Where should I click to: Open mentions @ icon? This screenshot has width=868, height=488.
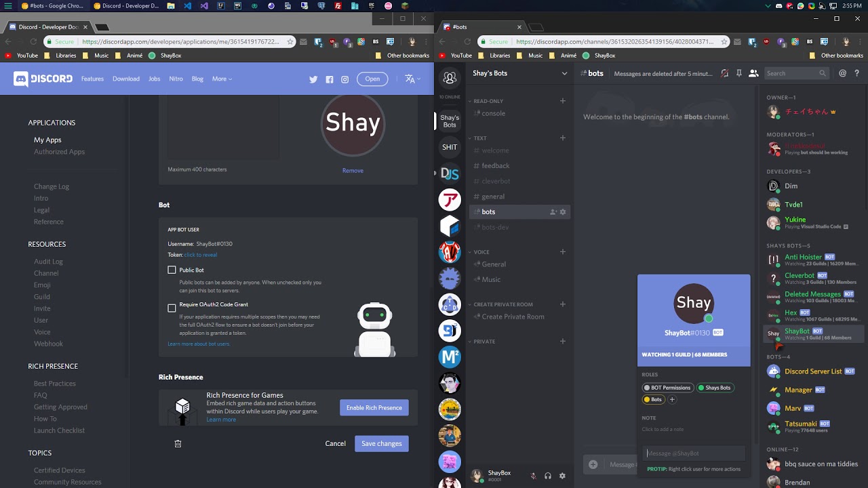pyautogui.click(x=843, y=73)
